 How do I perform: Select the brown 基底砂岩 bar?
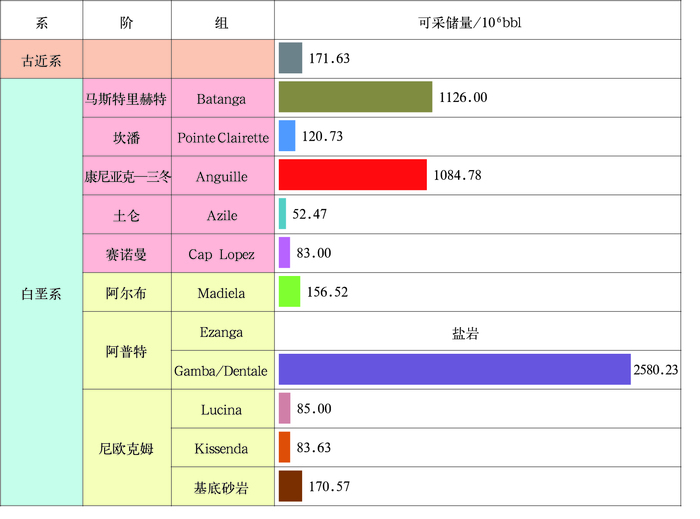290,487
